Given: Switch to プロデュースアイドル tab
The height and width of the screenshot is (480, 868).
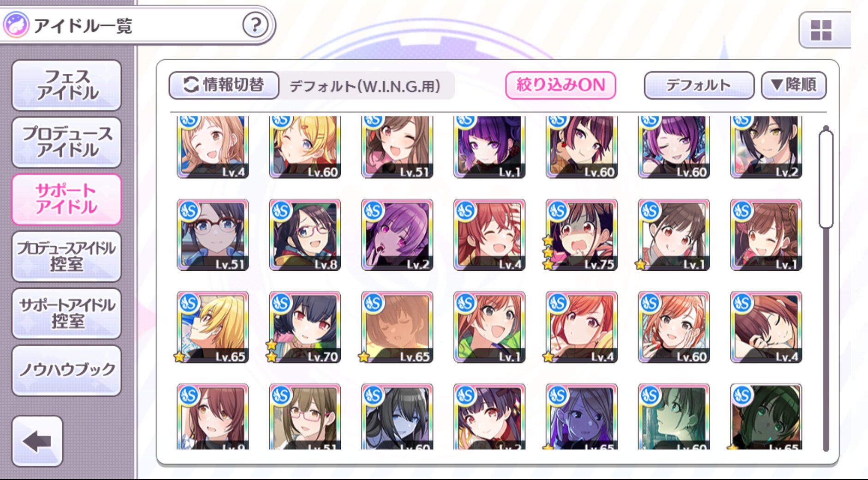Looking at the screenshot, I should click(x=67, y=142).
